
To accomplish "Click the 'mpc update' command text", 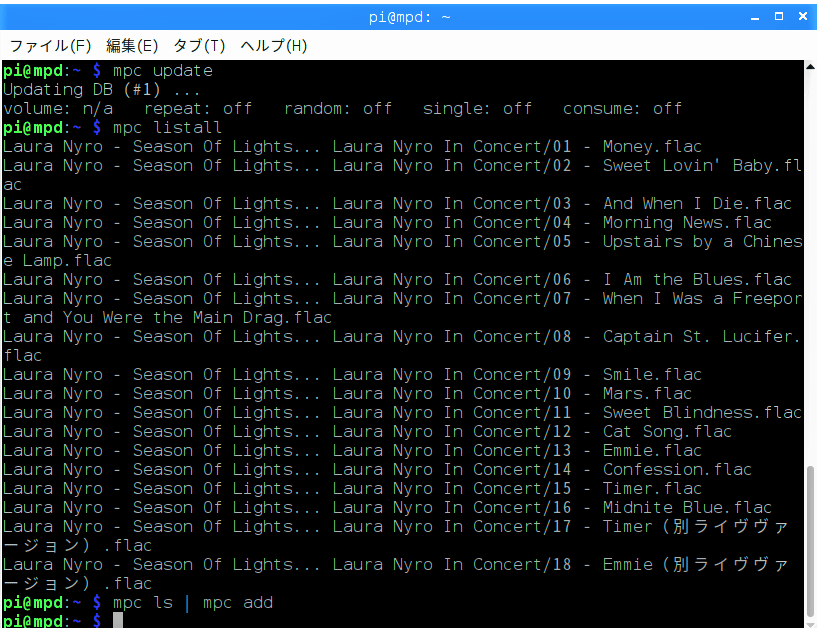I will pos(163,71).
